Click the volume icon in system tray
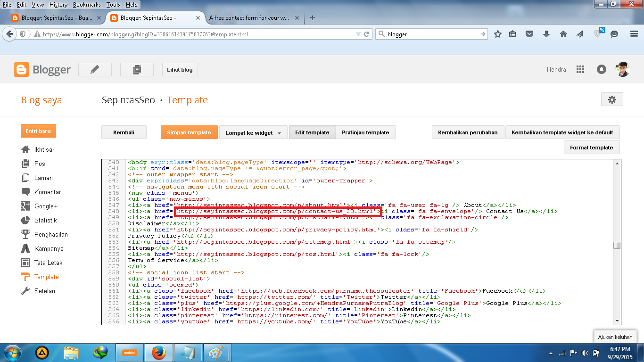 point(585,353)
